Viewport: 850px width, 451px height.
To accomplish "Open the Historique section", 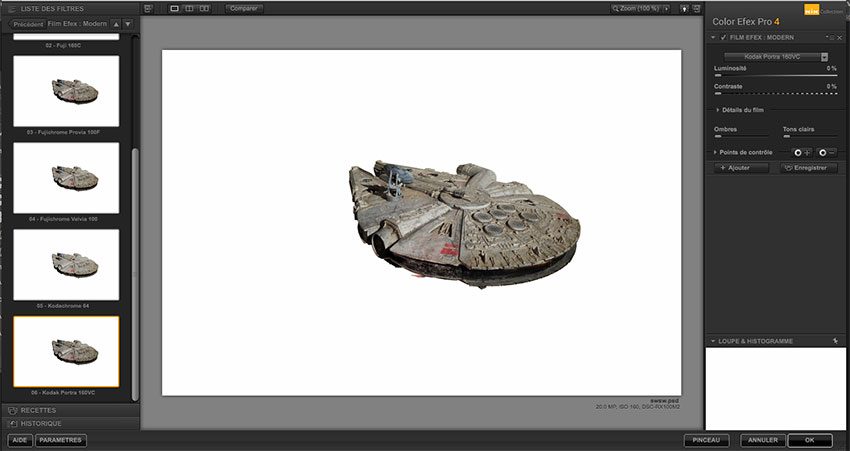I will pyautogui.click(x=70, y=423).
